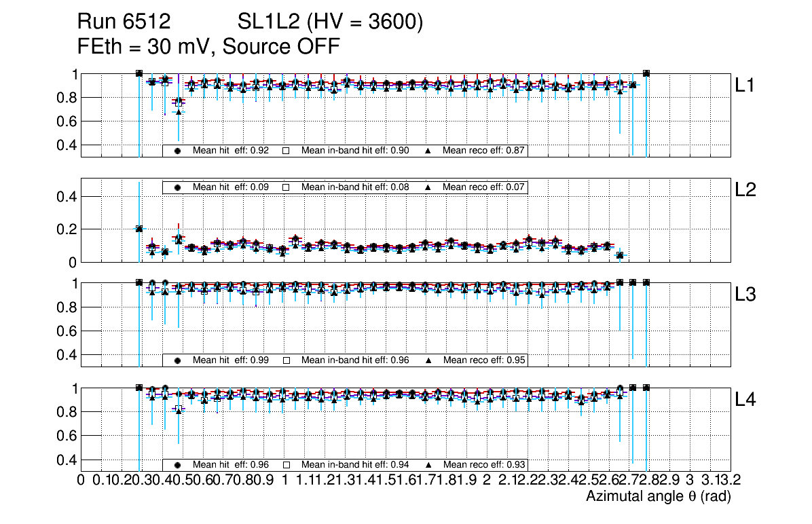Click the 'SL1L2 (HV = 3600)' title

331,23
